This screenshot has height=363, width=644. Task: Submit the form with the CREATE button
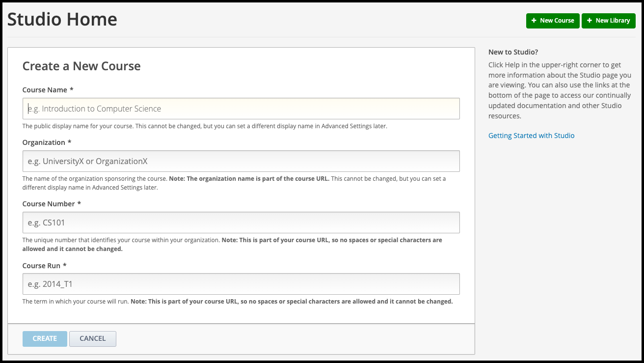(45, 338)
